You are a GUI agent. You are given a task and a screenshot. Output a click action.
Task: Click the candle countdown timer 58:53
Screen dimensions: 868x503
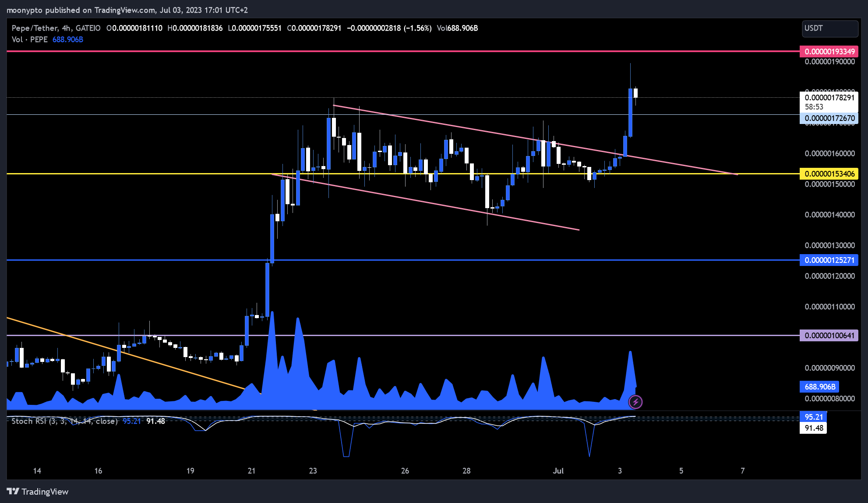click(814, 107)
